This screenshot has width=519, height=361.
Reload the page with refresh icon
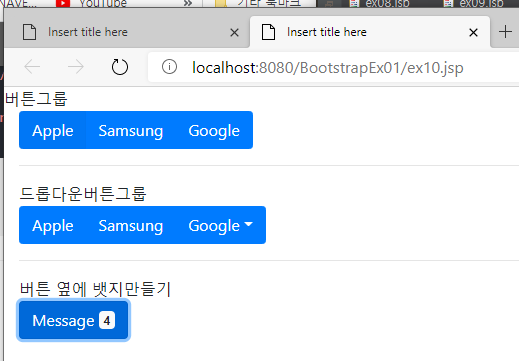click(x=120, y=67)
